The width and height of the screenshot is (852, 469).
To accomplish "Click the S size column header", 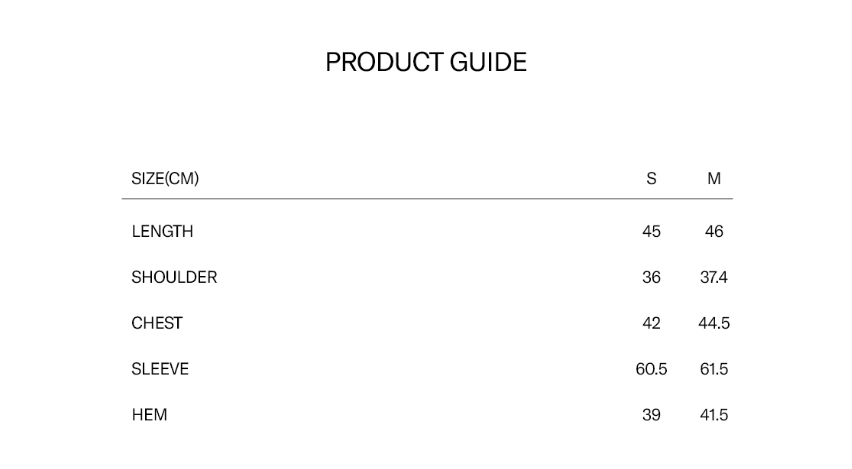I will [652, 179].
